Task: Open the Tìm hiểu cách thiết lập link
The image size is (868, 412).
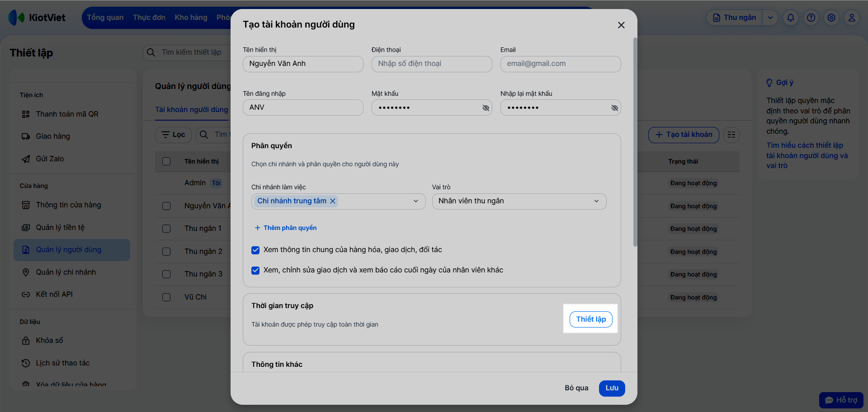Action: click(x=807, y=155)
